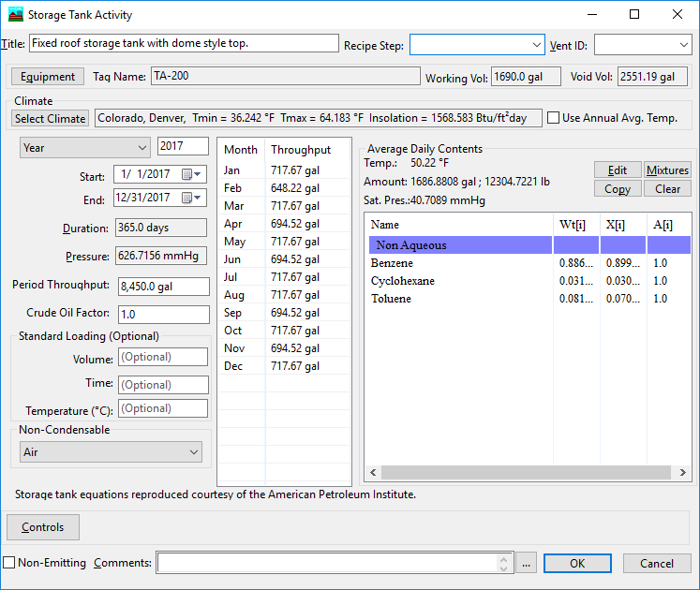Click the Comments input field

tap(327, 563)
